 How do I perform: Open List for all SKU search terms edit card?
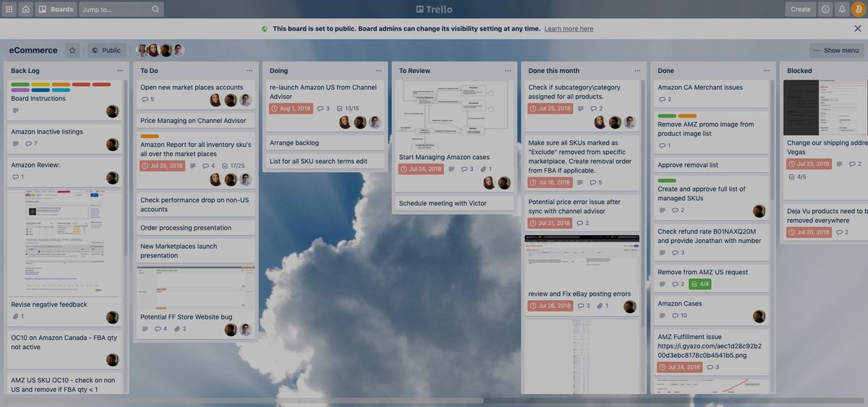click(323, 161)
